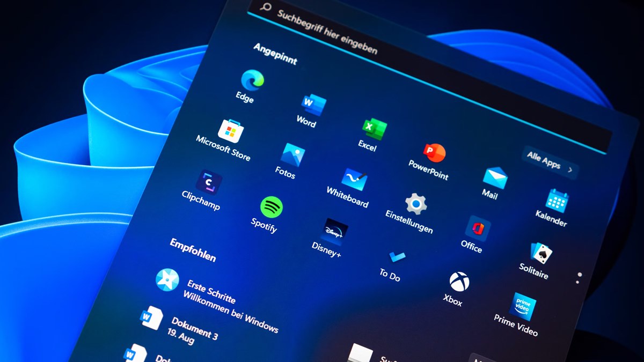Open the Whiteboard app

click(x=354, y=180)
